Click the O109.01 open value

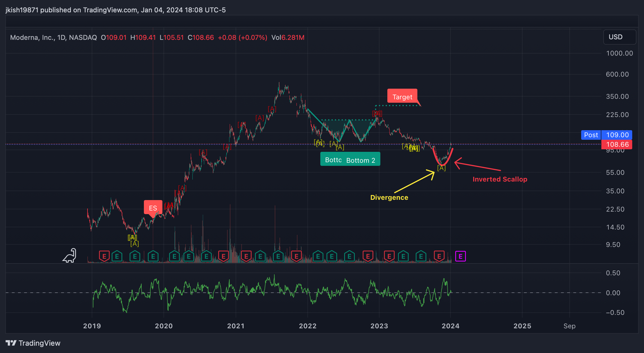[x=114, y=38]
